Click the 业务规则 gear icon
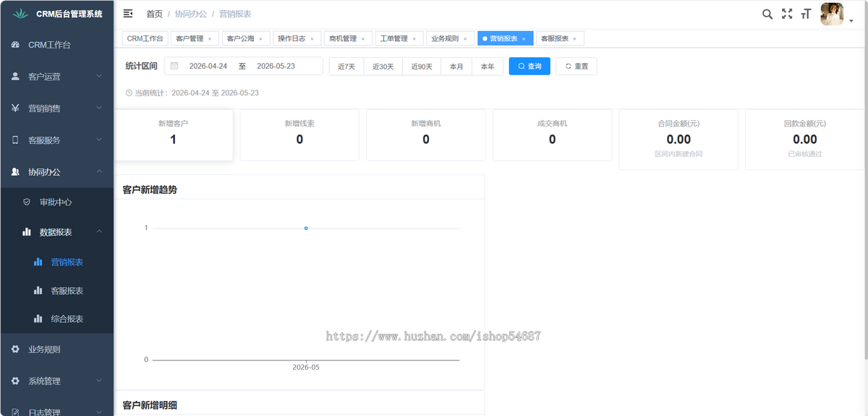This screenshot has height=416, width=868. coord(15,349)
